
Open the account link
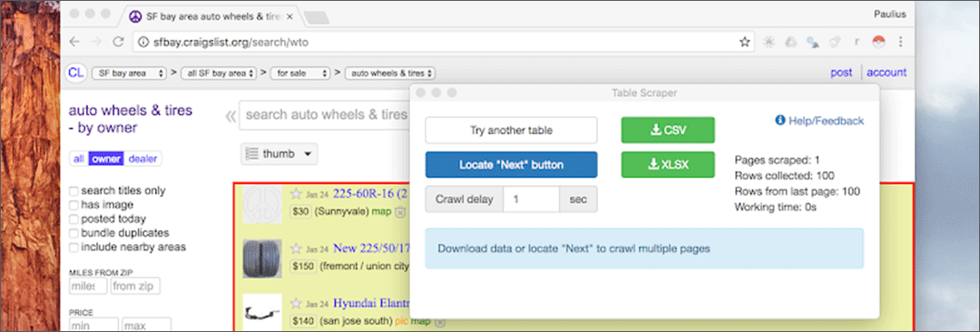pos(887,73)
